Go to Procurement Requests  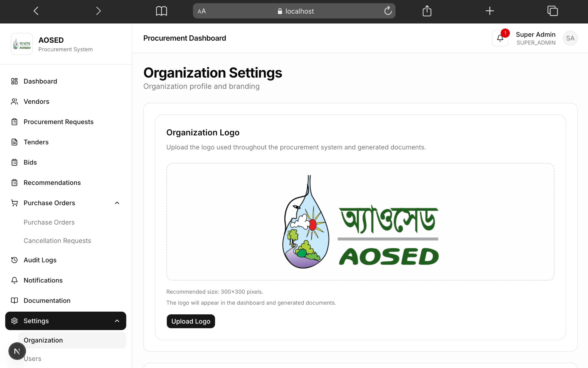tap(66, 122)
